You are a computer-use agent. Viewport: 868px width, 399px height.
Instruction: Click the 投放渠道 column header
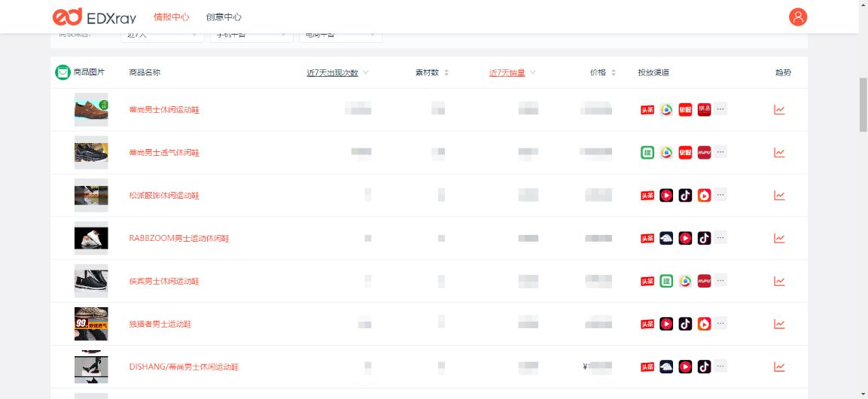[x=653, y=72]
